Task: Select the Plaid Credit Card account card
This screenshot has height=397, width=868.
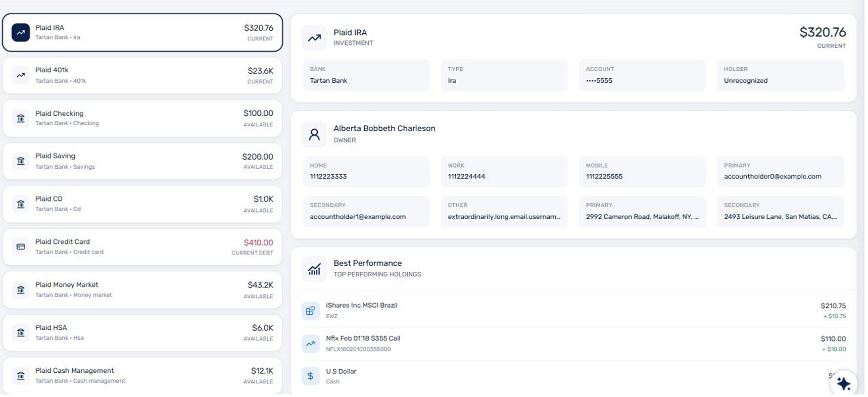Action: tap(142, 247)
